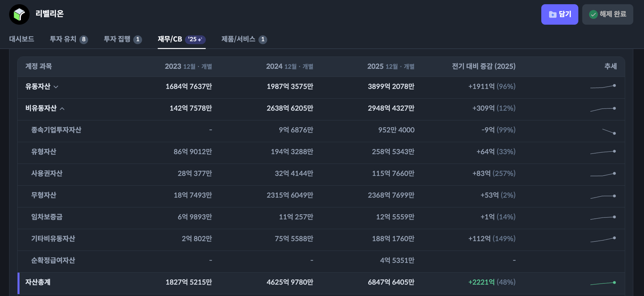The height and width of the screenshot is (296, 644).
Task: Expand the 유동자산 row chevron
Action: [56, 87]
